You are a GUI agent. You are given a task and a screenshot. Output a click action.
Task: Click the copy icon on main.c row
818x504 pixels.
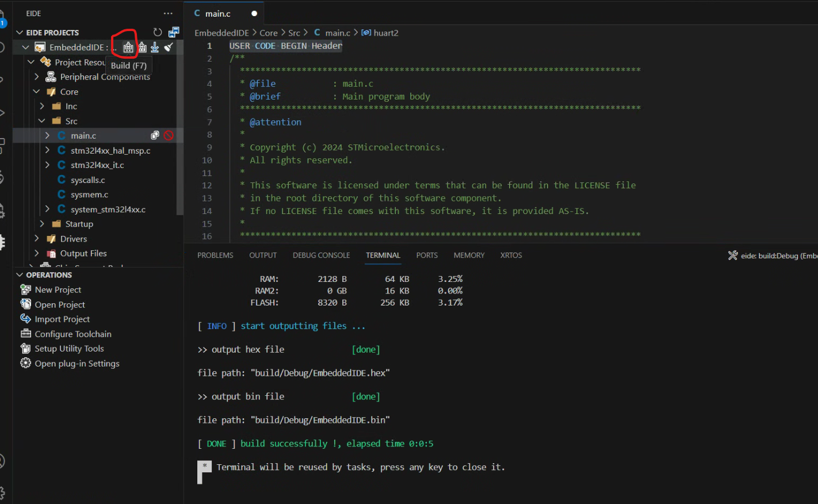click(155, 136)
